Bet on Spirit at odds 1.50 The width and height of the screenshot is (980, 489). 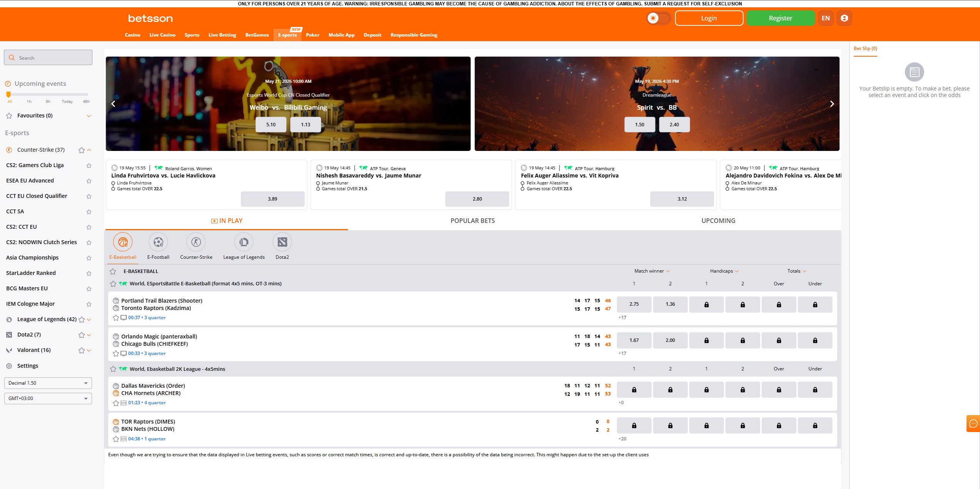640,125
